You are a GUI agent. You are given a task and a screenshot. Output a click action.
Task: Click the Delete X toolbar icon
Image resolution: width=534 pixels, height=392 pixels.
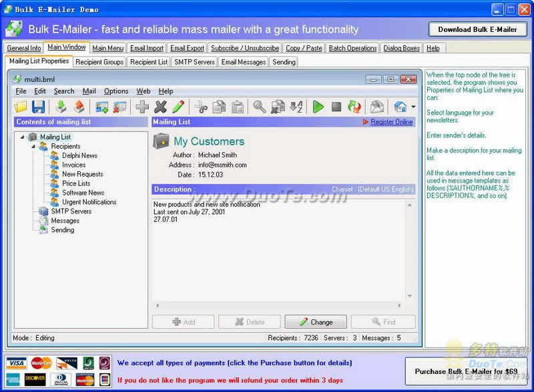click(x=160, y=107)
